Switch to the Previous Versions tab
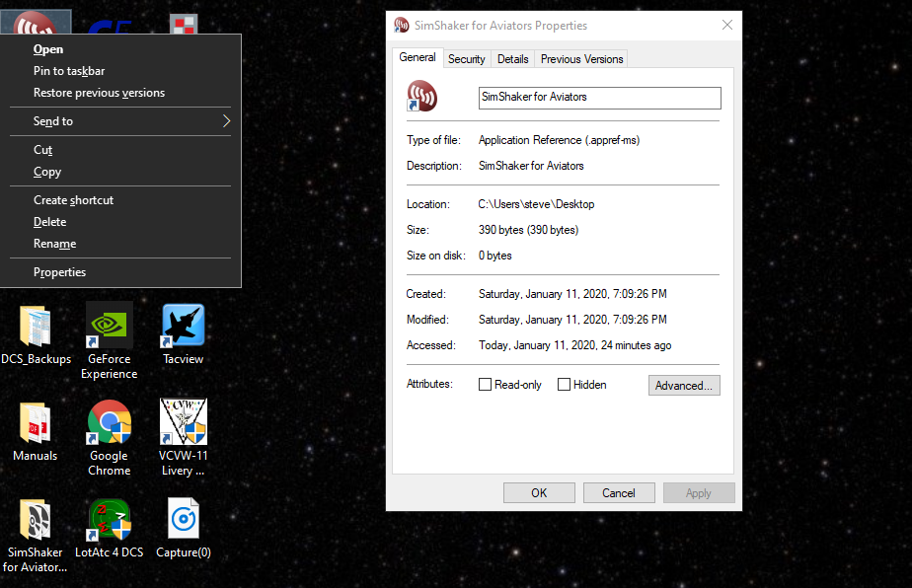 coord(581,59)
